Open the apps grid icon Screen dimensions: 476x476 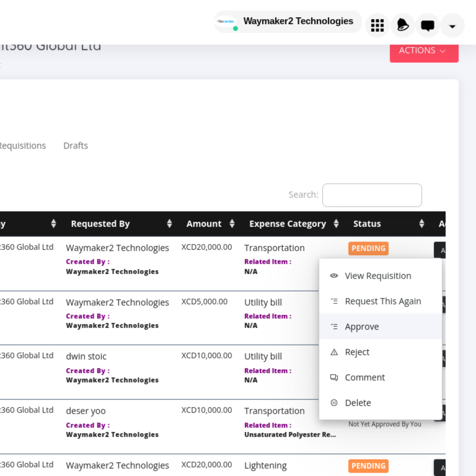(x=377, y=25)
